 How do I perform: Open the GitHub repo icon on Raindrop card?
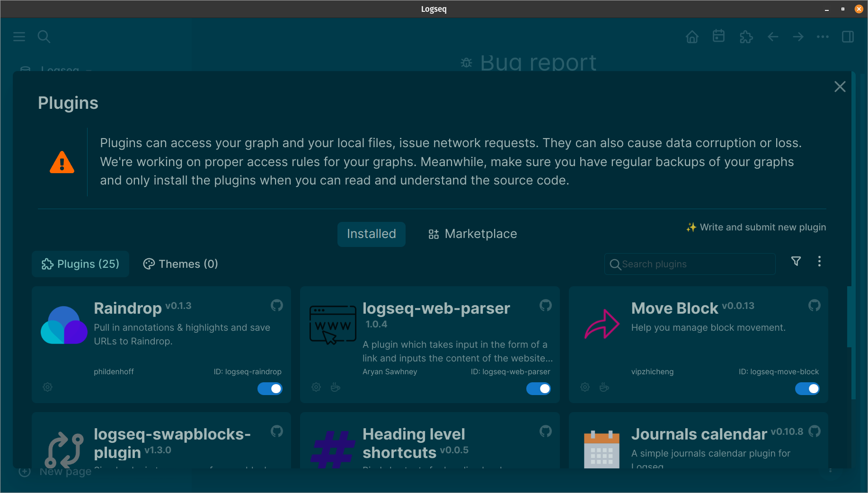(277, 305)
